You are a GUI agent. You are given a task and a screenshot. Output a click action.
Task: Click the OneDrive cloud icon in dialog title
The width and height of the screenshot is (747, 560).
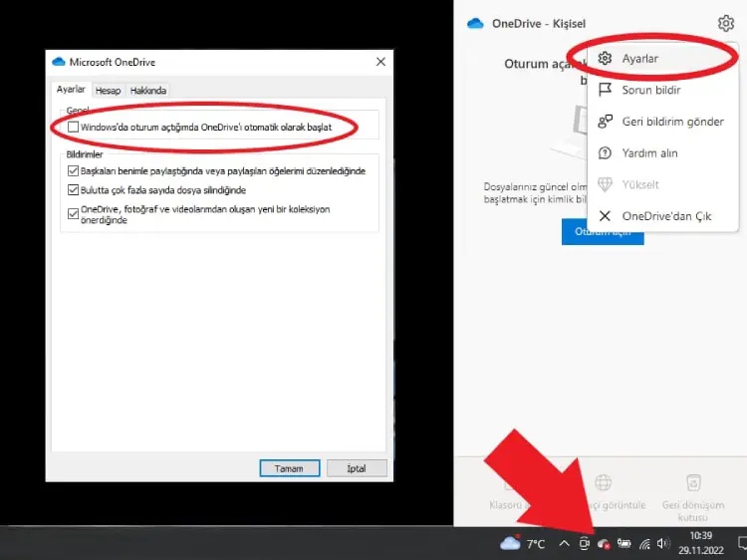58,62
